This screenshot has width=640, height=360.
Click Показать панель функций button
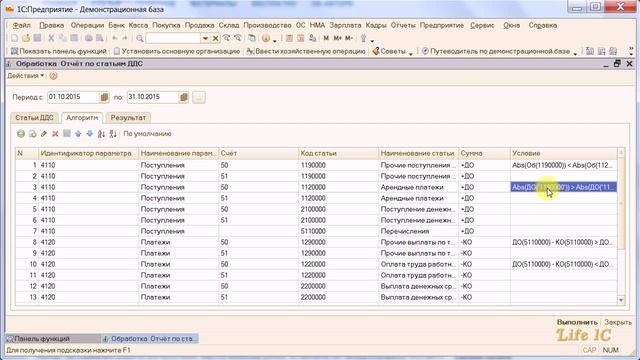coord(58,51)
